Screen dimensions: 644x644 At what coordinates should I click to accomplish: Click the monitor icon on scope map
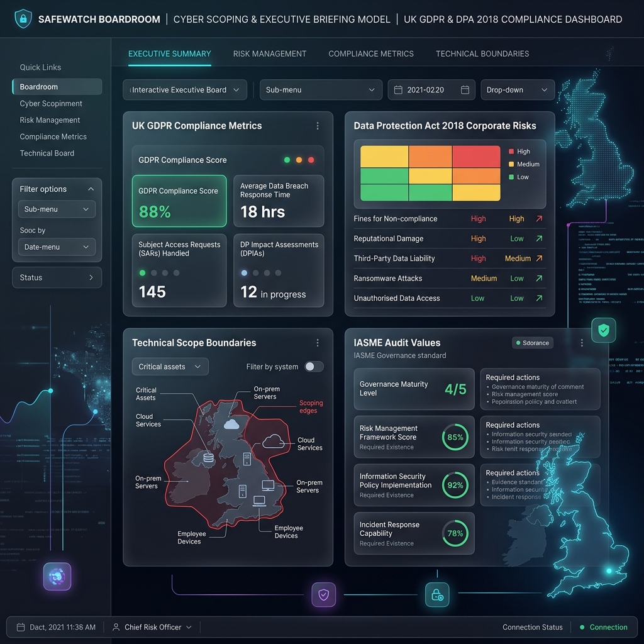(x=268, y=486)
